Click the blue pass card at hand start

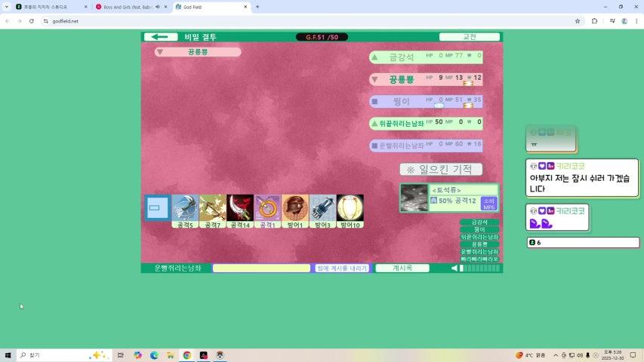[158, 207]
